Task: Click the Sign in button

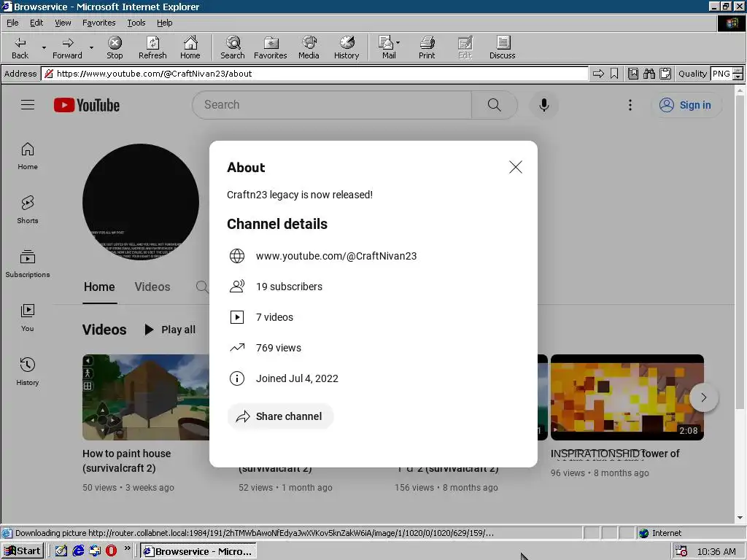Action: 686,105
